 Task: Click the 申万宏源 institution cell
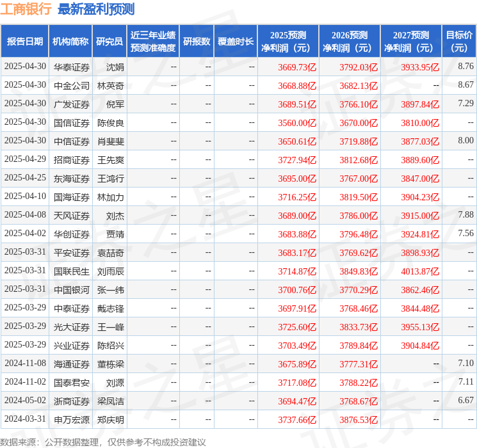point(71,419)
